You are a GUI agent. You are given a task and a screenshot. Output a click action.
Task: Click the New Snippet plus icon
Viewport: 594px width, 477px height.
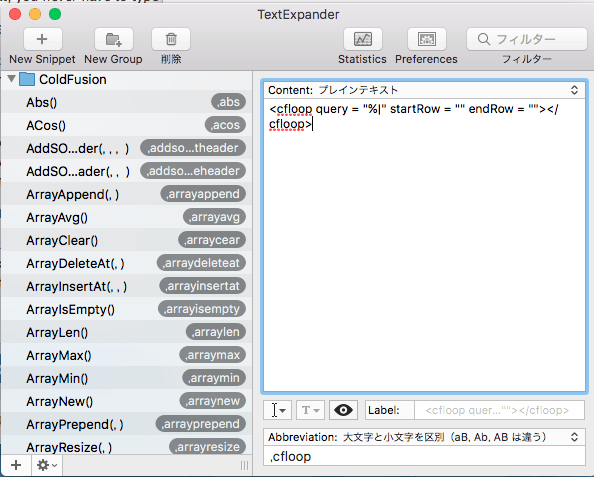(x=42, y=39)
